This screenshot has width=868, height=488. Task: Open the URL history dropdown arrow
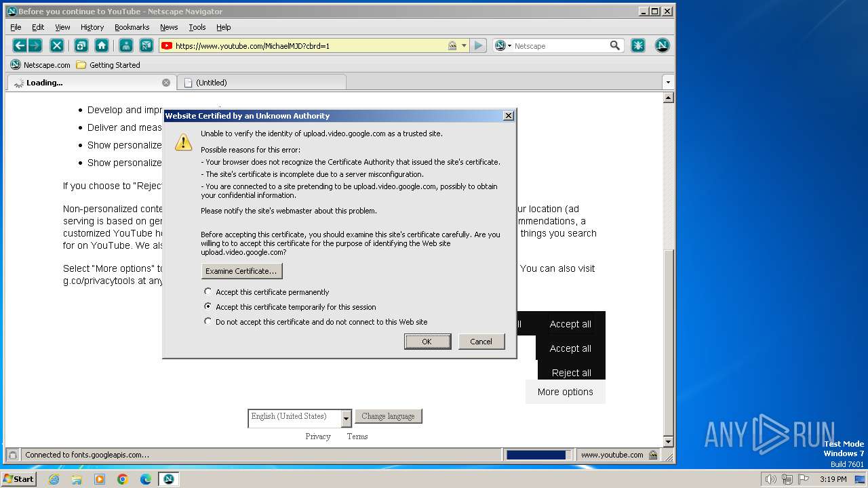pyautogui.click(x=464, y=46)
